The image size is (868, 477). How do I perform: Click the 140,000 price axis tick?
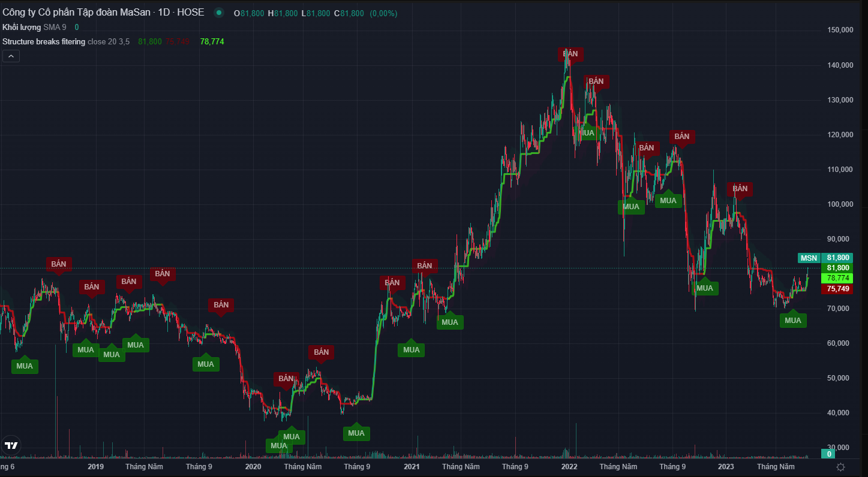(x=840, y=65)
